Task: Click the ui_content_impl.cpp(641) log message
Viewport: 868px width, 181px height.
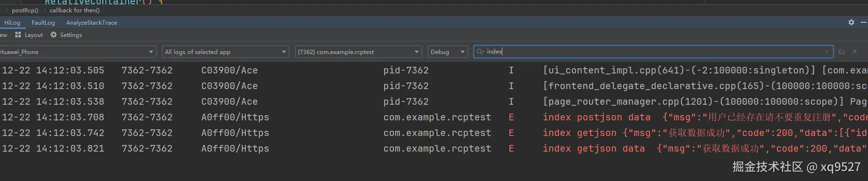Action: pos(705,70)
